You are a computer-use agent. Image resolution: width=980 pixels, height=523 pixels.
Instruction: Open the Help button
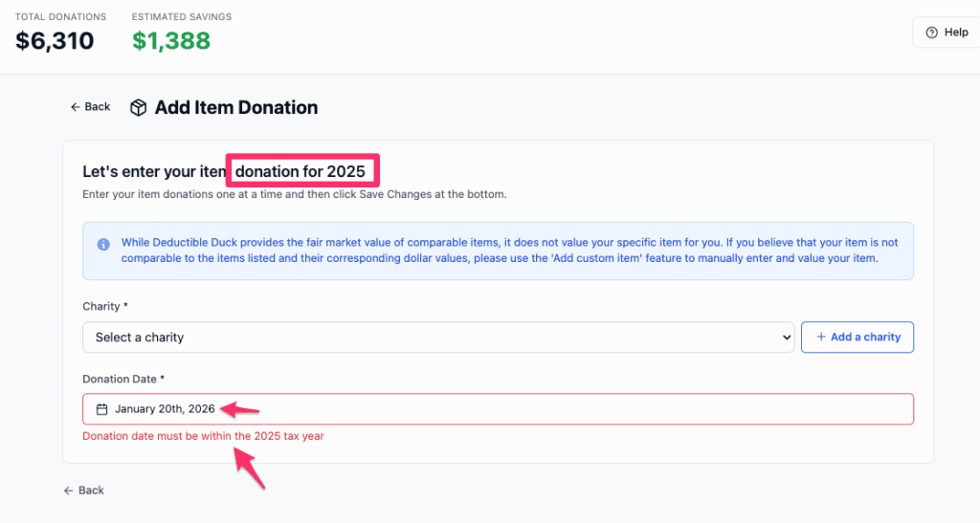point(947,33)
